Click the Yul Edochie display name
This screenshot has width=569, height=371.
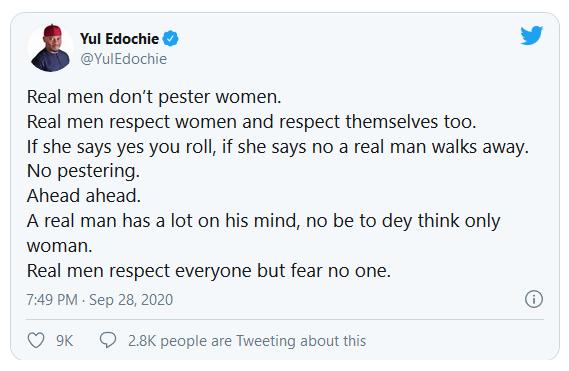pos(119,39)
